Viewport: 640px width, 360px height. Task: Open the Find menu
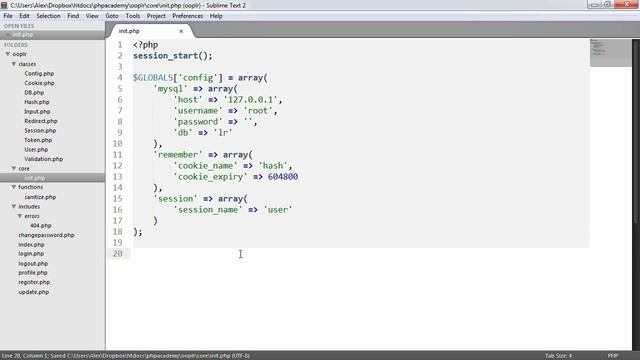pos(73,16)
